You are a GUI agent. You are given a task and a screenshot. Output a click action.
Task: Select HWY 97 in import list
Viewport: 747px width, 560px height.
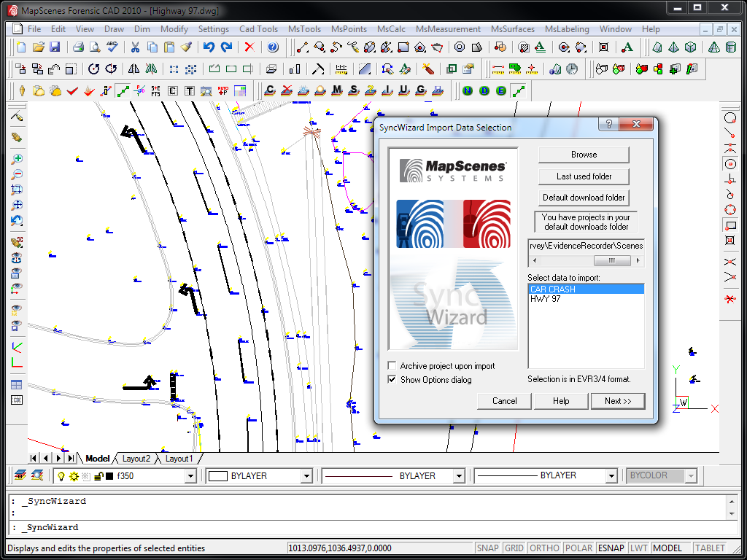point(587,299)
